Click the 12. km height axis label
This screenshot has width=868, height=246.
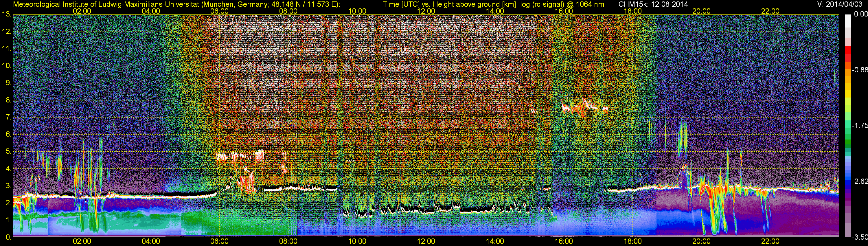pyautogui.click(x=6, y=32)
